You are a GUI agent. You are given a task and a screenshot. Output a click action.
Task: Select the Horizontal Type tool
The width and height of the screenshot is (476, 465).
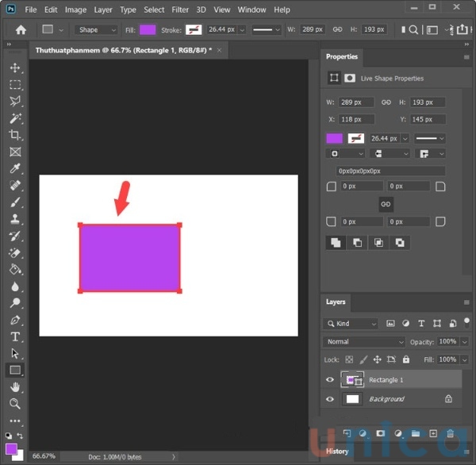click(x=14, y=336)
